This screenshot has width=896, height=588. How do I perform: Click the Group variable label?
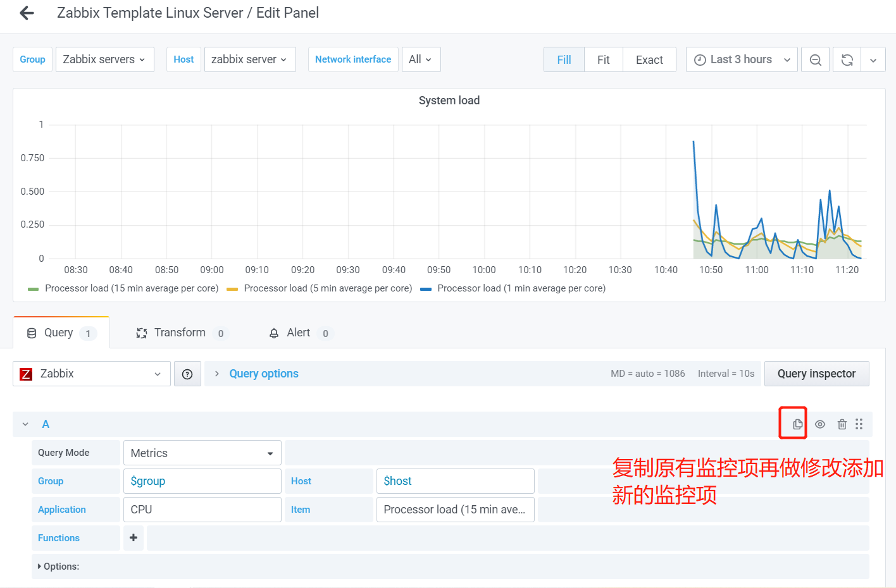[x=32, y=59]
